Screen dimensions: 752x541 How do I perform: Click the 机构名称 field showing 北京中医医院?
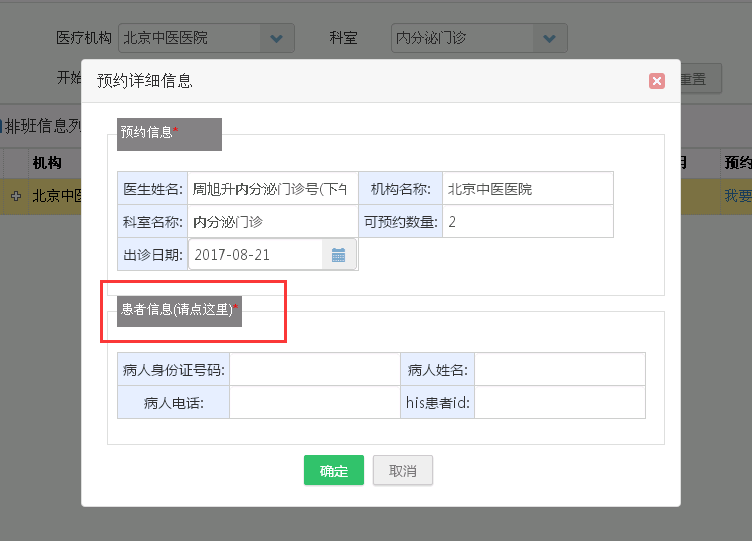pos(527,189)
